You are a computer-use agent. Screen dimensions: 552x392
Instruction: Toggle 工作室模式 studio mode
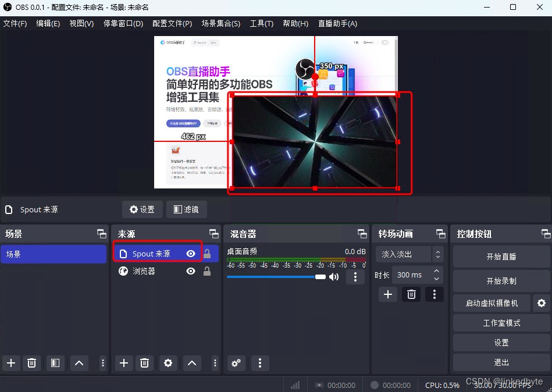(x=501, y=323)
